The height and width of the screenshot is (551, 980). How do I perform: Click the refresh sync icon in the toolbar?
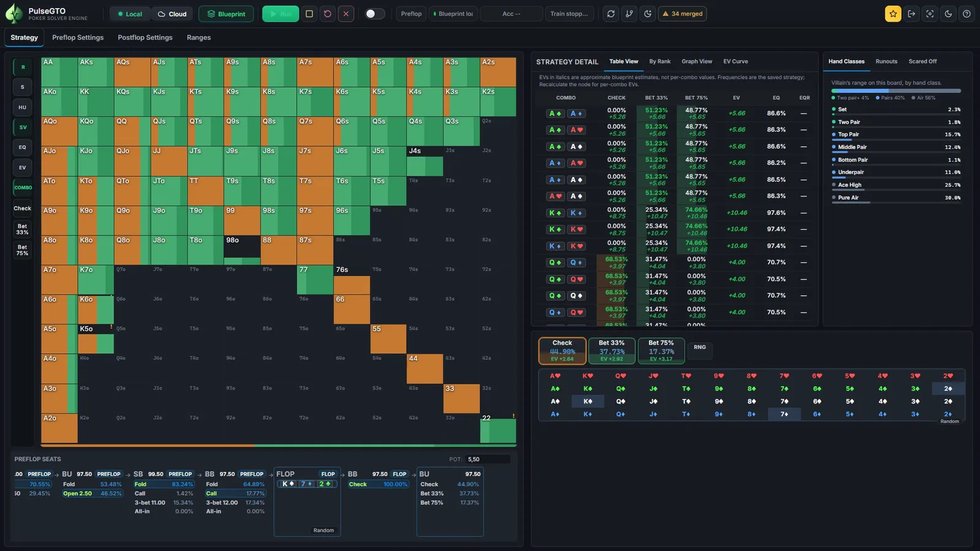click(x=611, y=13)
